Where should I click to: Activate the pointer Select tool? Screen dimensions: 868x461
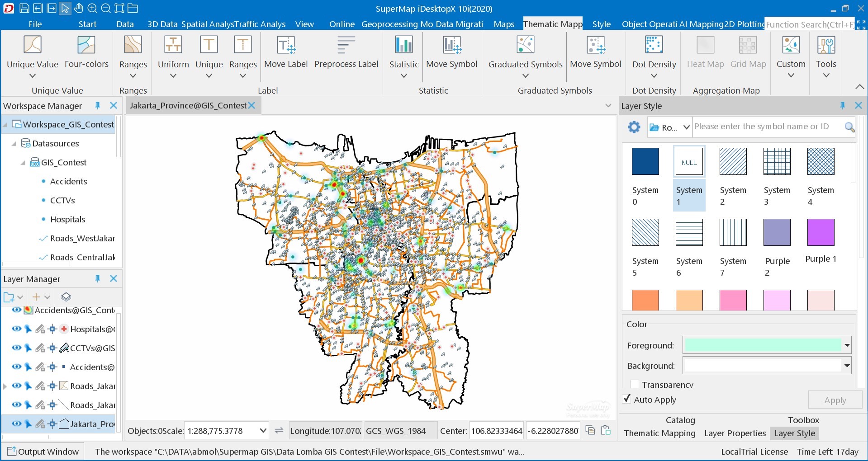tap(65, 8)
